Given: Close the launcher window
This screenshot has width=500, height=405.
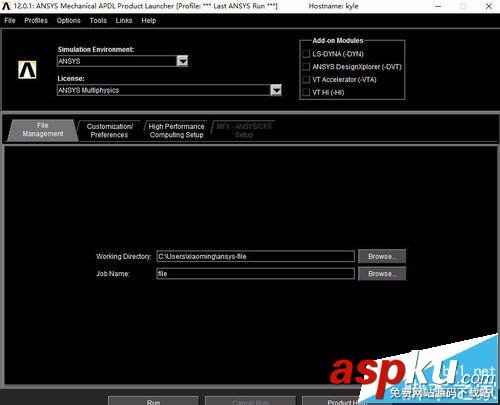Looking at the screenshot, I should point(489,6).
